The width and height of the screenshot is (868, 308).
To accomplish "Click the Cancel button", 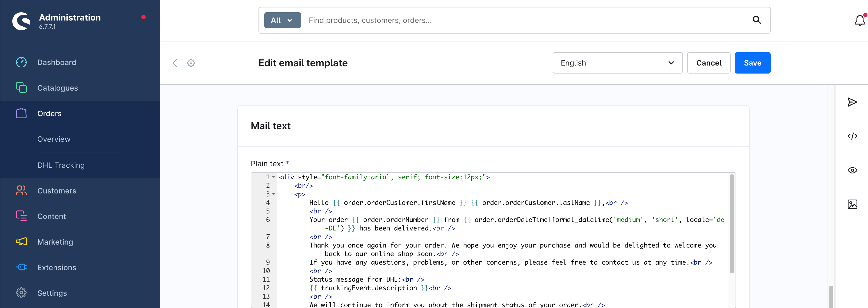I will tap(708, 63).
